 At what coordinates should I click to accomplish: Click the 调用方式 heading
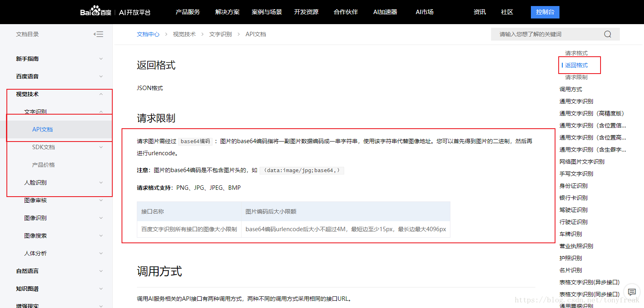(x=159, y=271)
